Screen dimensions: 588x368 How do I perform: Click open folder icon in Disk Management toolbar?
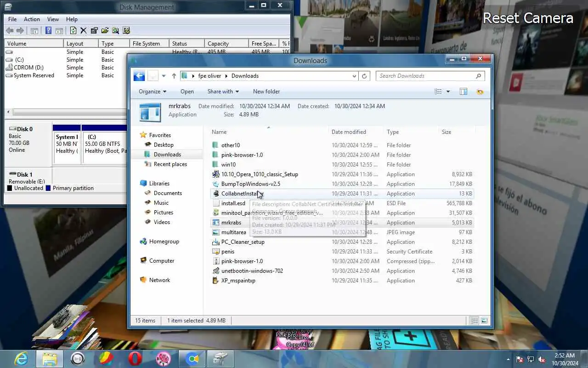coord(105,31)
